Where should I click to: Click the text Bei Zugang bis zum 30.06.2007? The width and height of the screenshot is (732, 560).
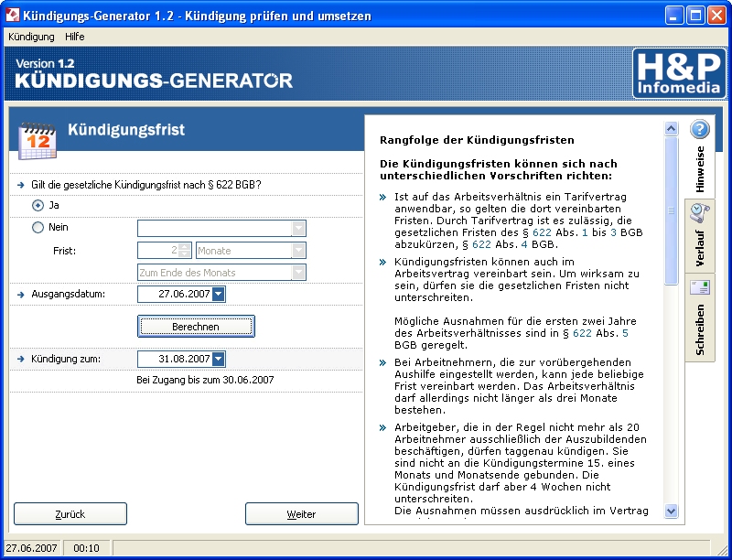[x=205, y=380]
